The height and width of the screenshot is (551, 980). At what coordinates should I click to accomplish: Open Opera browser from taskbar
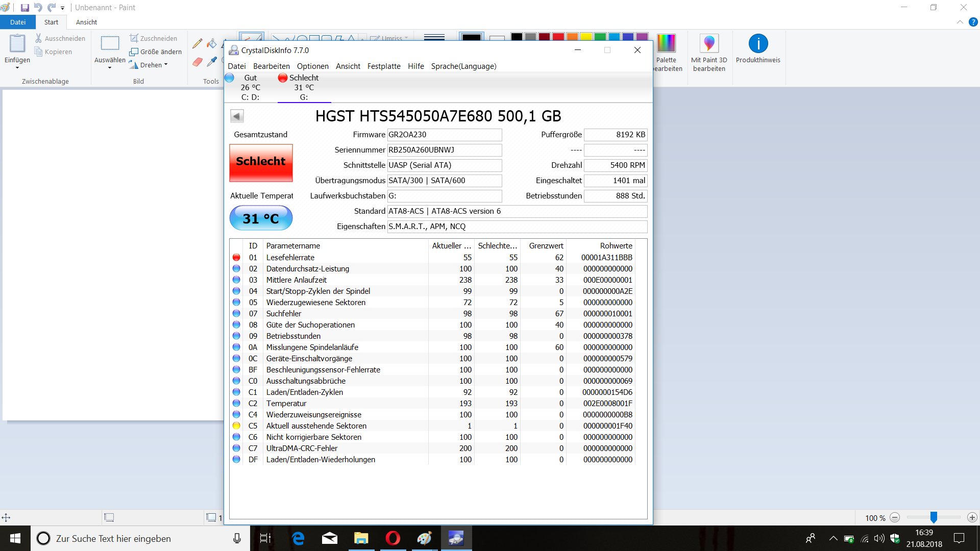coord(393,538)
